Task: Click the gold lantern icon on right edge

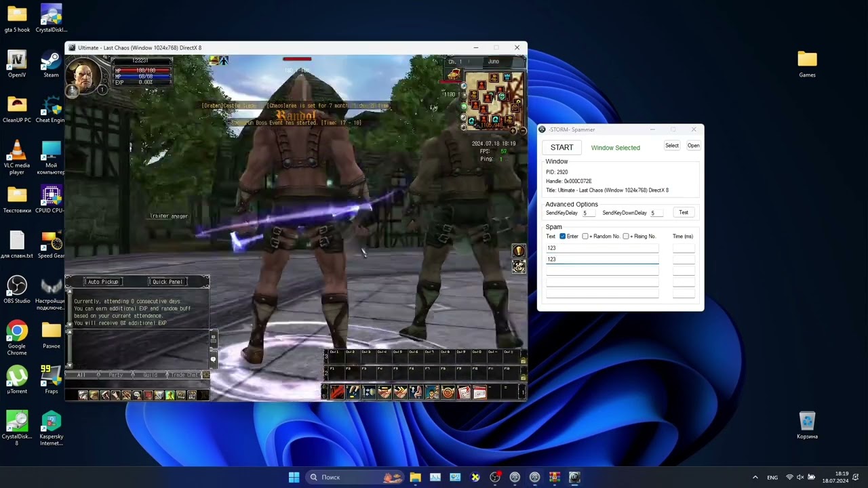Action: (x=519, y=251)
